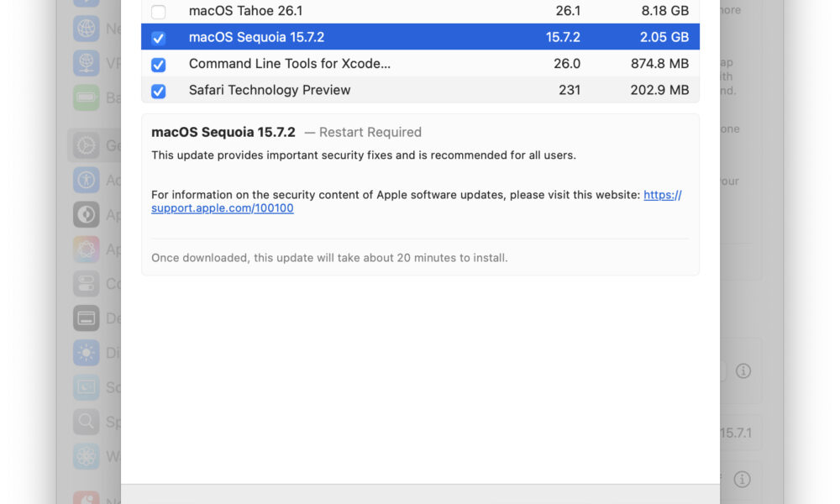Click the Desktop & Dock icon in sidebar

pos(87,318)
